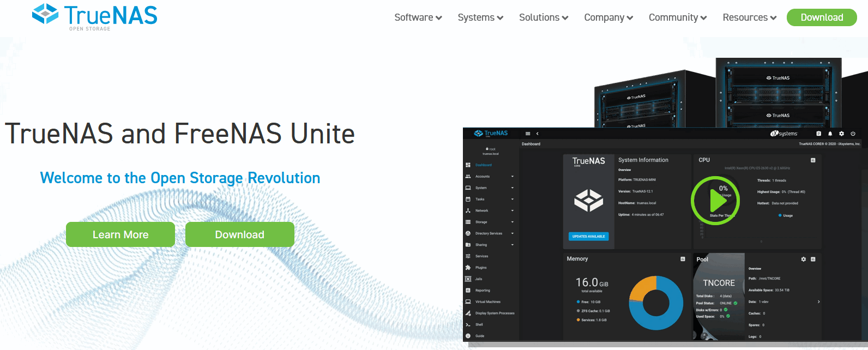Show alerts with the notification bell

point(830,134)
